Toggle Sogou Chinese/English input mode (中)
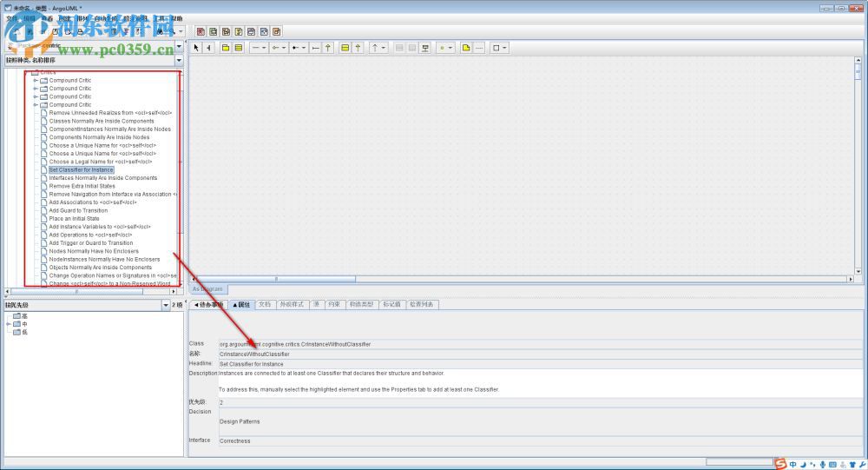 [x=792, y=464]
